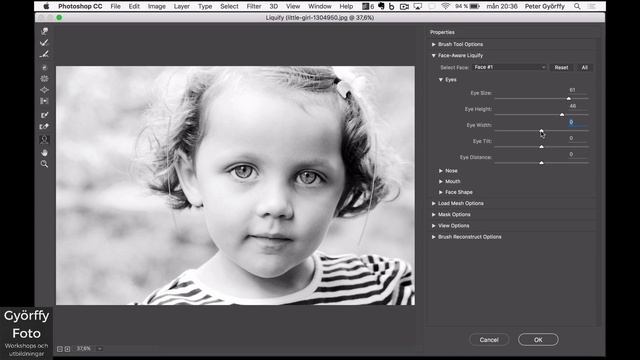Expand Brush Tool Options section
Viewport: 640px width, 360px height.
(x=433, y=44)
